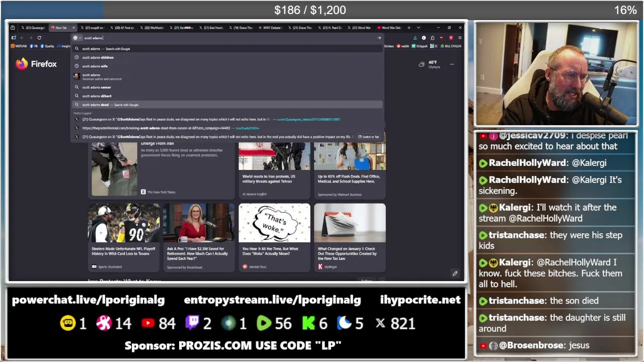Image resolution: width=644 pixels, height=362 pixels.
Task: Go back with the back arrow
Action: click(22, 38)
